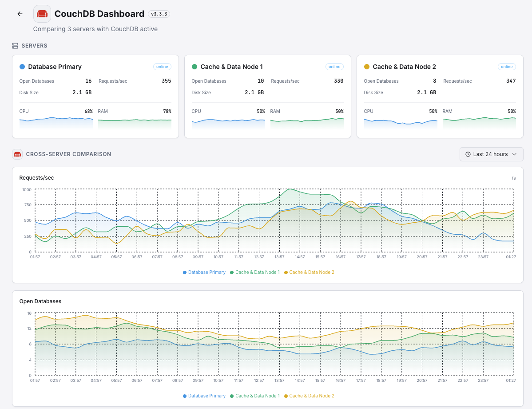Toggle Database Primary in Requests/sec legend
The image size is (532, 409).
coord(204,272)
